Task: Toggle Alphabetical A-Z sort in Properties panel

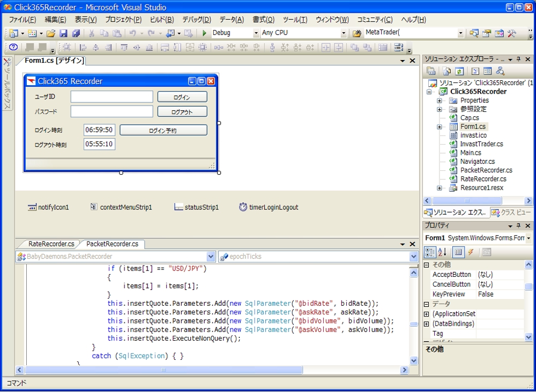Action: (x=442, y=252)
